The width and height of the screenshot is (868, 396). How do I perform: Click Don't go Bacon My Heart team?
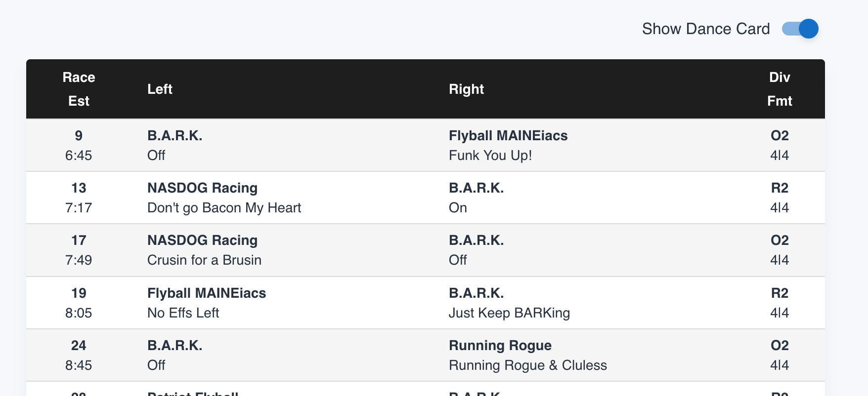coord(224,208)
